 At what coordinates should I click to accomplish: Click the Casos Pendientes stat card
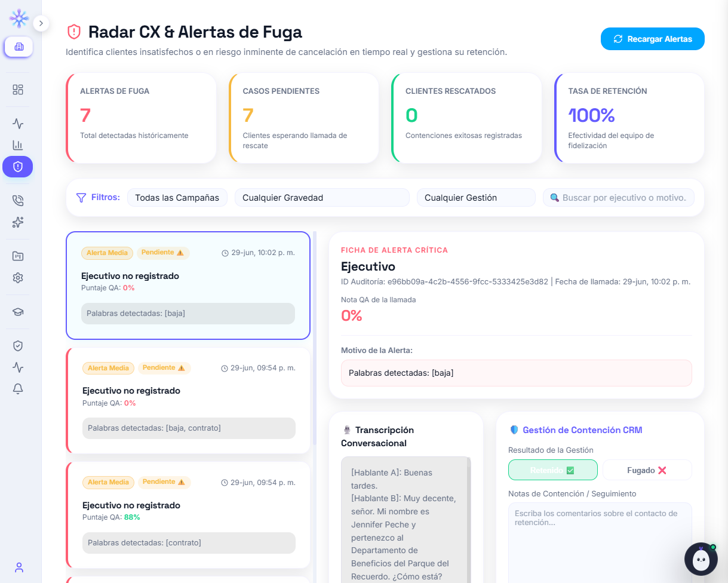pyautogui.click(x=303, y=118)
